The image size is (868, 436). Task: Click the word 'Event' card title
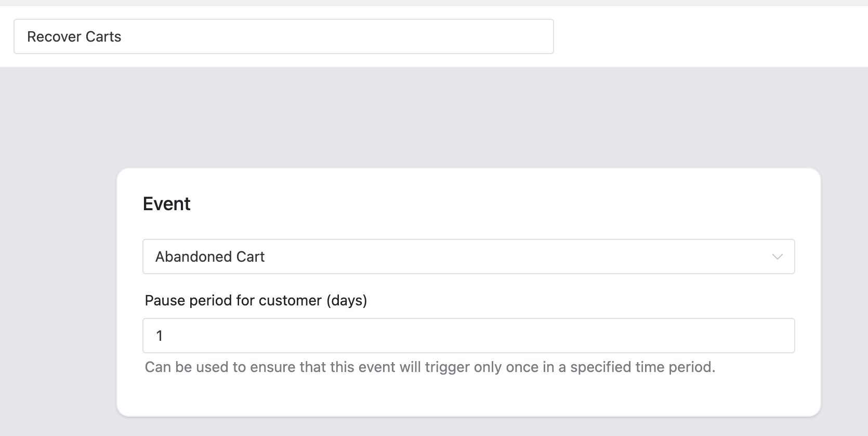coord(166,203)
